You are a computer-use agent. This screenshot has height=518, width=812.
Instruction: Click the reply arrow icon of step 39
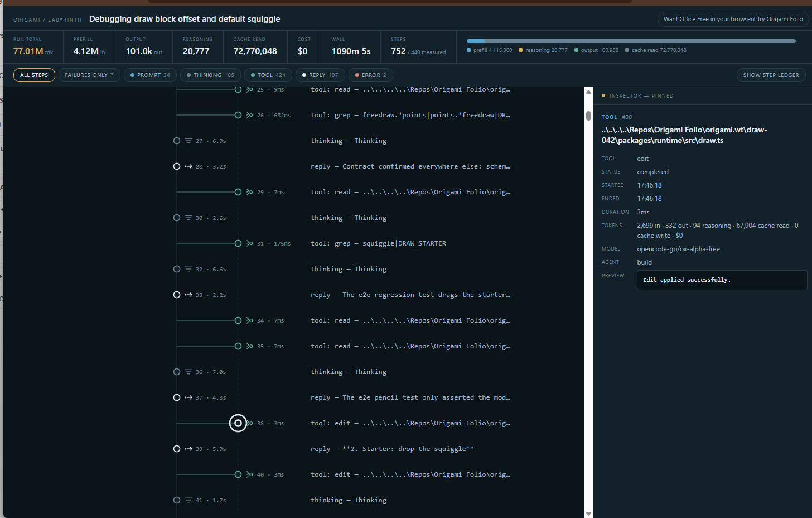188,449
